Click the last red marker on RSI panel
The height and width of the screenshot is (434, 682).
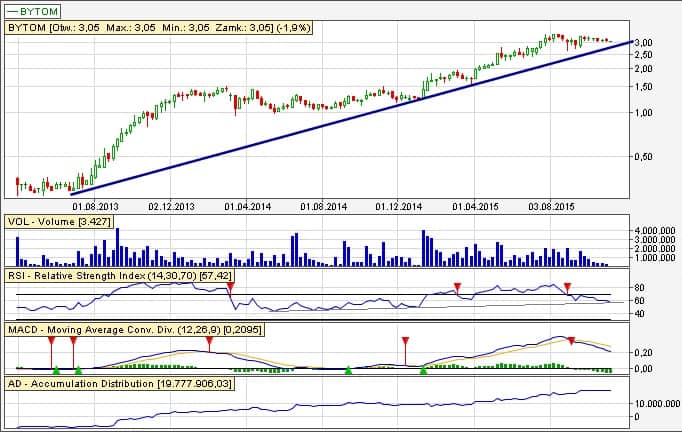pos(568,287)
